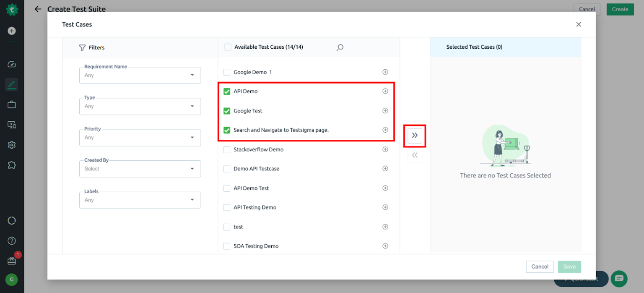Open search for available test cases

[x=340, y=47]
